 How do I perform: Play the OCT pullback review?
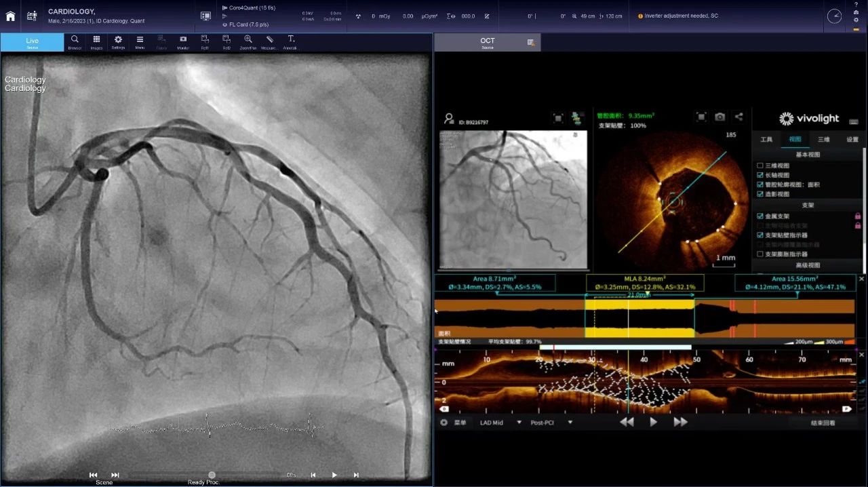tap(653, 422)
